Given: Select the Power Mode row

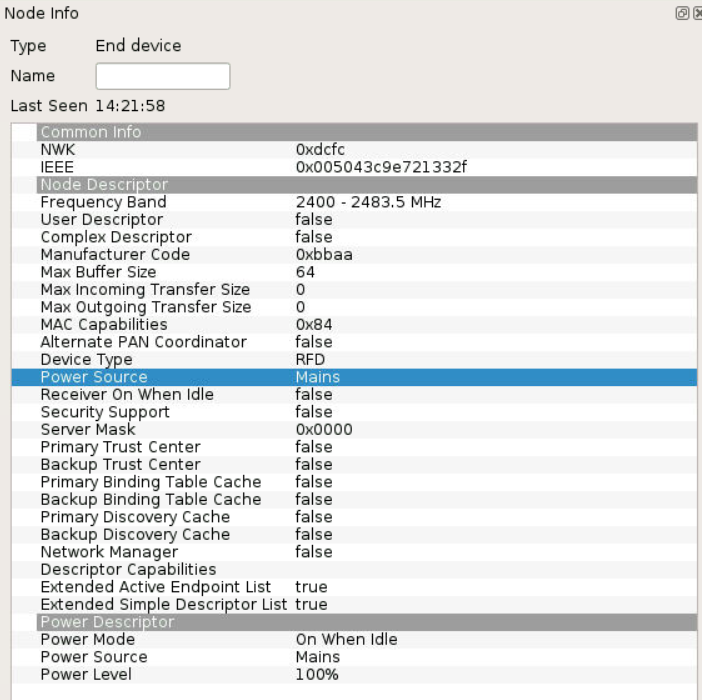Looking at the screenshot, I should (355, 639).
